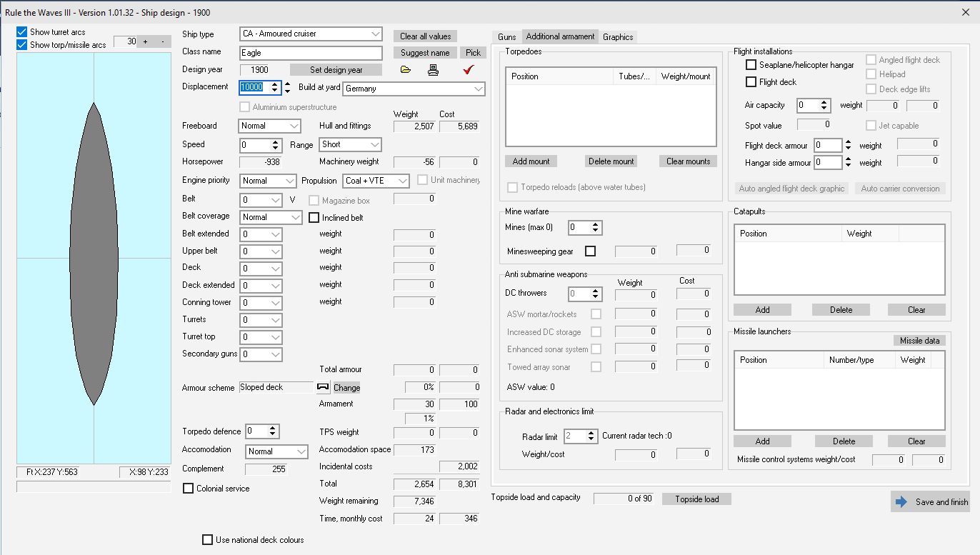The width and height of the screenshot is (980, 555).
Task: Open the Belt coverage dropdown
Action: tap(271, 217)
